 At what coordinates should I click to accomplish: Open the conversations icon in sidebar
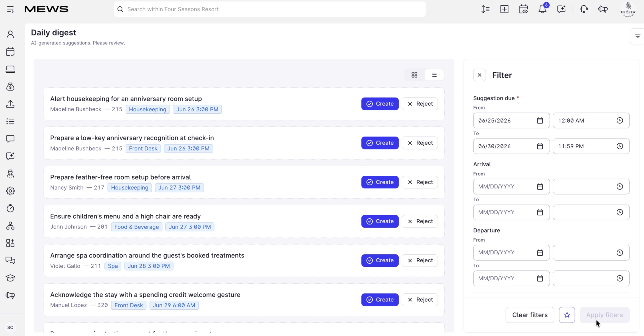pyautogui.click(x=10, y=260)
